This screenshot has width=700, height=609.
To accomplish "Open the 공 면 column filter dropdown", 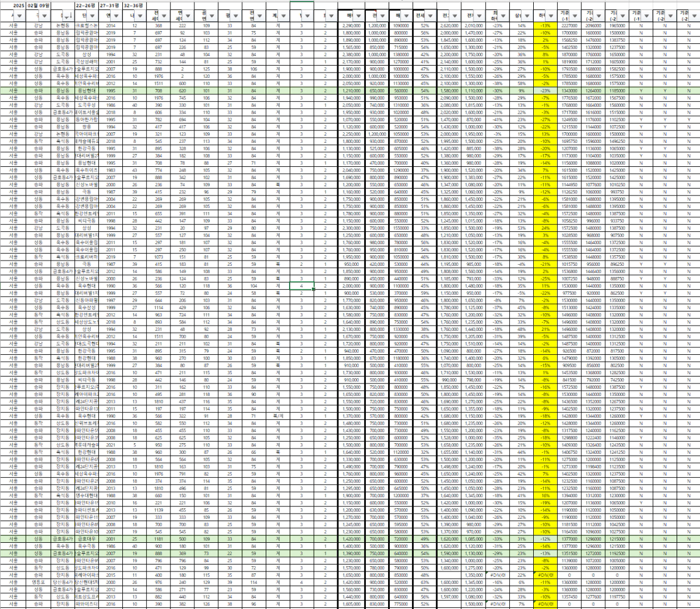I will (212, 16).
